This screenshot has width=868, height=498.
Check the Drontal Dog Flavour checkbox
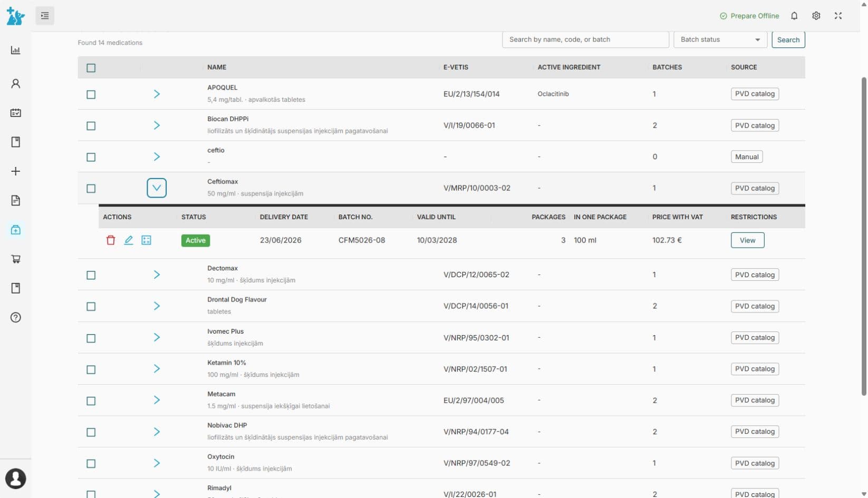(91, 307)
